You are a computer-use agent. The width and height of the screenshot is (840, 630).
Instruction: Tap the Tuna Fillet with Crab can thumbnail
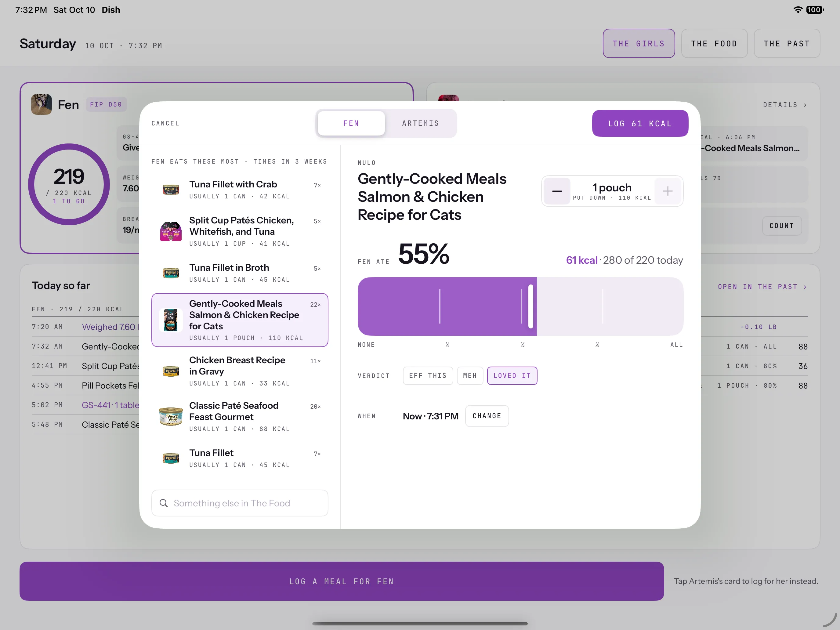(171, 189)
